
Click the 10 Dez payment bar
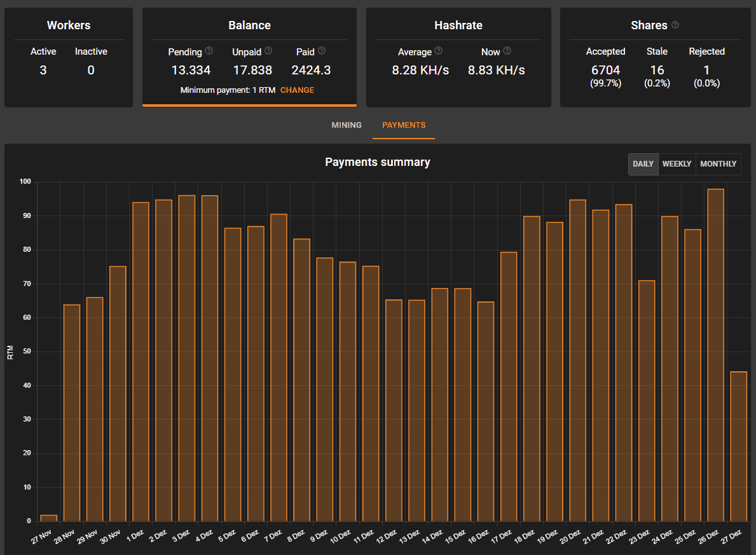click(x=348, y=392)
